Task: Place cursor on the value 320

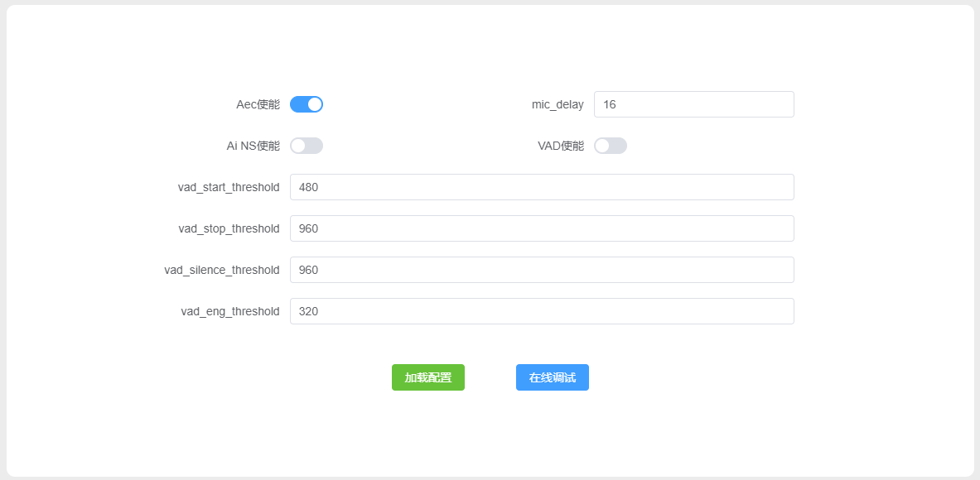Action: pyautogui.click(x=308, y=311)
